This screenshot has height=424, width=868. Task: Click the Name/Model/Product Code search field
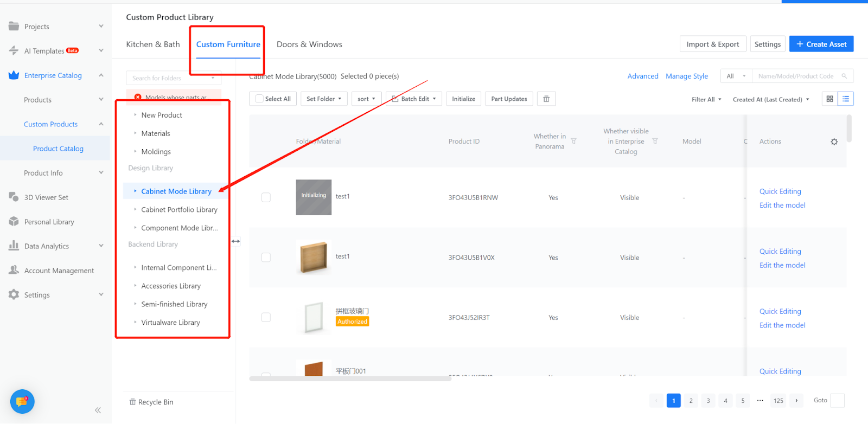802,76
